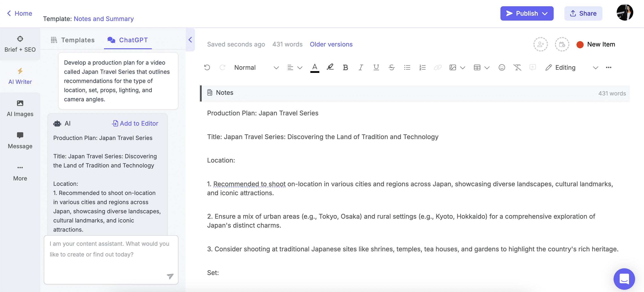
Task: Toggle italic formatting on text
Action: [361, 67]
